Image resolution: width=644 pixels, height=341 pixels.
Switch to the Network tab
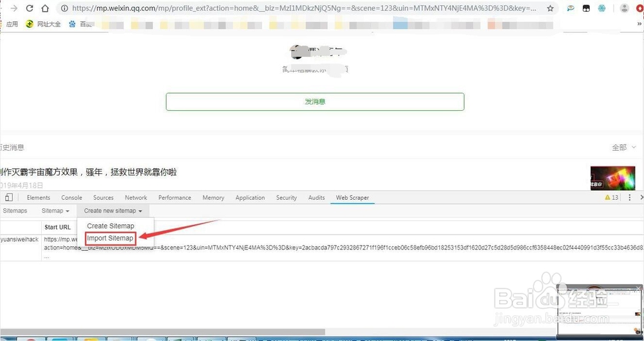pos(136,197)
